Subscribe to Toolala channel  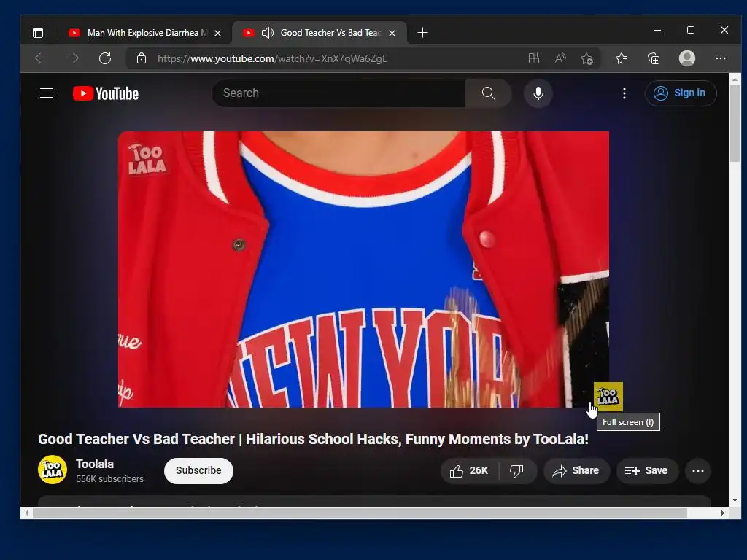click(198, 470)
